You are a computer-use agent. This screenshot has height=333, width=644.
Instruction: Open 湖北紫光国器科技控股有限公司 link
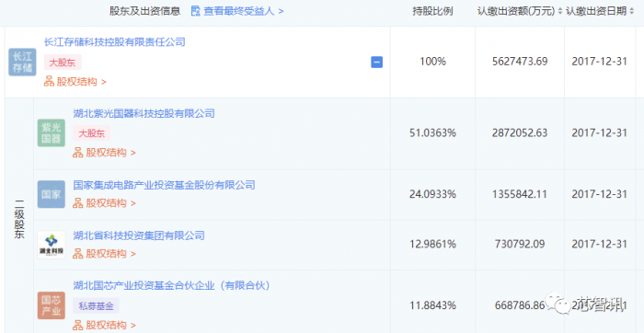[x=144, y=113]
